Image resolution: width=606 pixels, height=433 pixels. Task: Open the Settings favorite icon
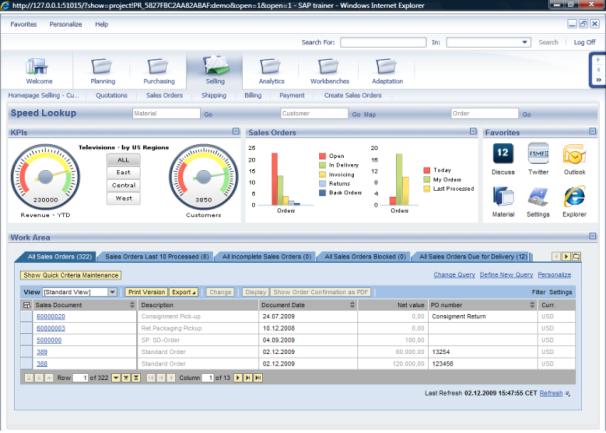coord(538,196)
